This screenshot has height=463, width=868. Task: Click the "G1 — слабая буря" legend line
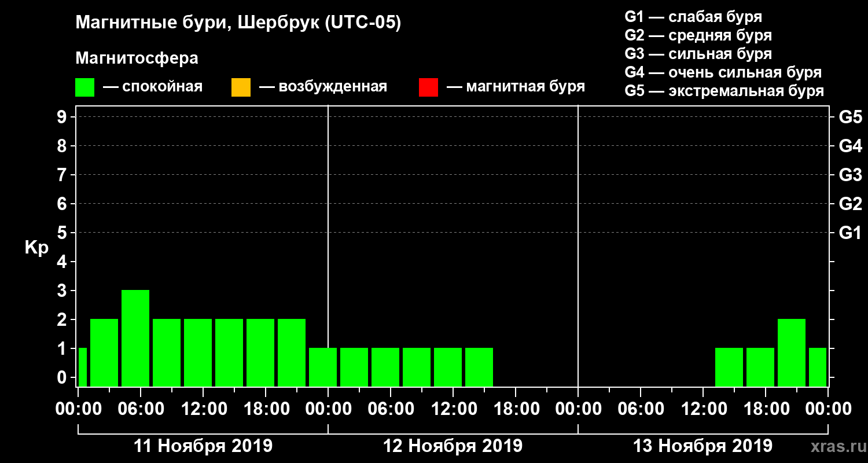point(693,17)
